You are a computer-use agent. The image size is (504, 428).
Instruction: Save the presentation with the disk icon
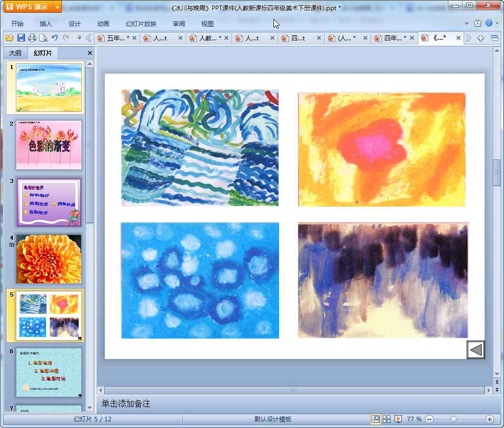coord(21,38)
